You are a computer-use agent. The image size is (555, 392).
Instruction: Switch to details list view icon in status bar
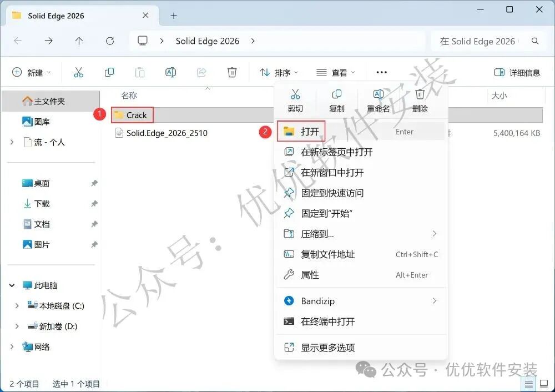point(528,384)
